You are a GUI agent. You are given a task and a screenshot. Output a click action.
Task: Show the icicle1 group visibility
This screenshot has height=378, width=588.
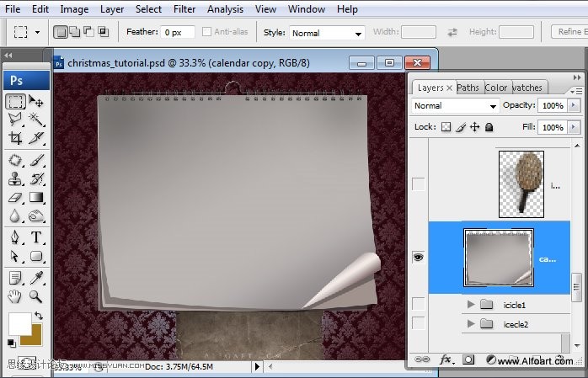tap(418, 304)
